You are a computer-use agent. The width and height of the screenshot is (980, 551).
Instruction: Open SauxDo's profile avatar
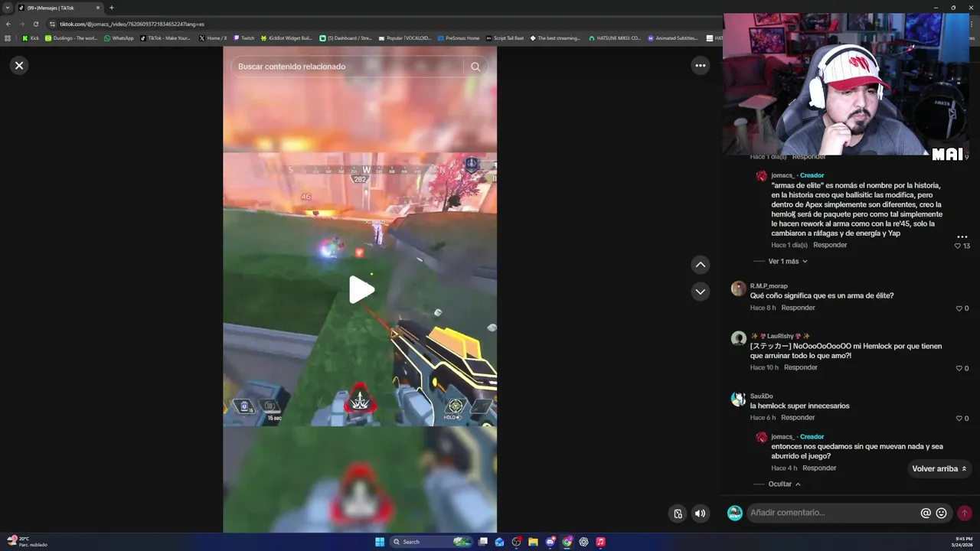[x=738, y=399]
